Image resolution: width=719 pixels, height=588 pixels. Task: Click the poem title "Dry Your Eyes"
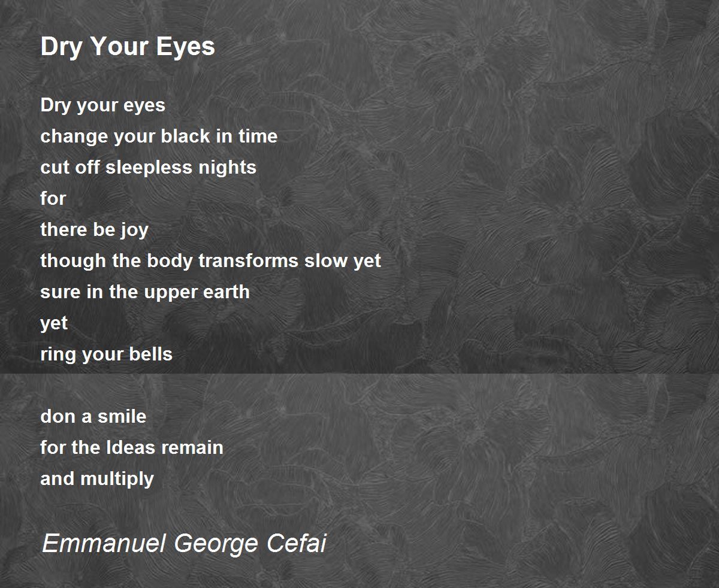[x=128, y=47]
